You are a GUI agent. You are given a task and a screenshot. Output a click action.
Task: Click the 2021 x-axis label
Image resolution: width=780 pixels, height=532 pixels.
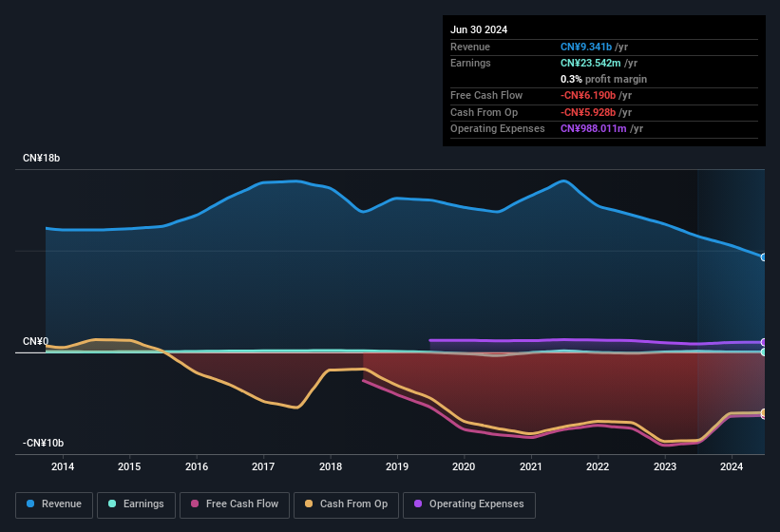(x=531, y=466)
